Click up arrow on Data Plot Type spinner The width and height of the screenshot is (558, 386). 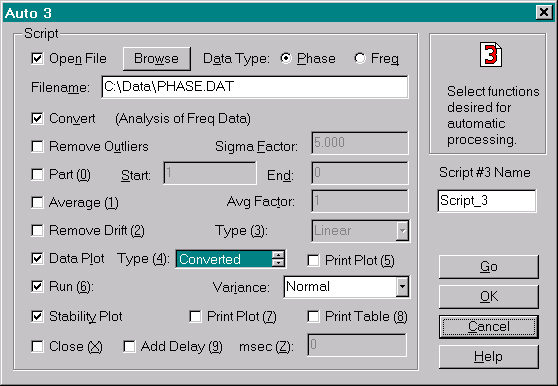278,255
